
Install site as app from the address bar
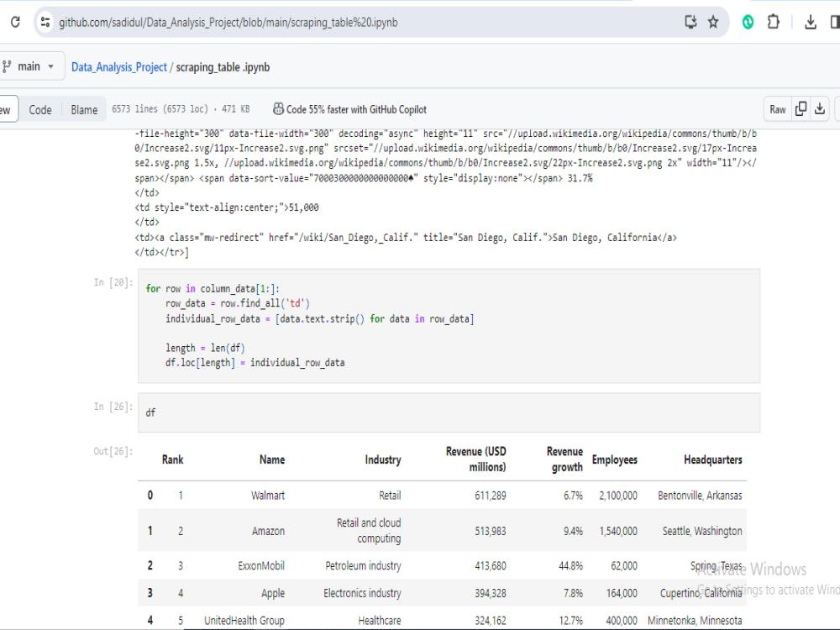691,22
